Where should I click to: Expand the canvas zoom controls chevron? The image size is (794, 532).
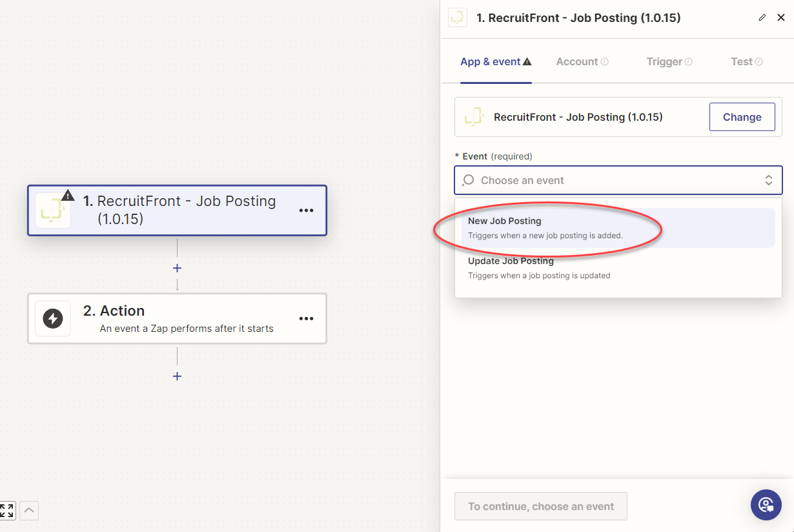tap(30, 511)
